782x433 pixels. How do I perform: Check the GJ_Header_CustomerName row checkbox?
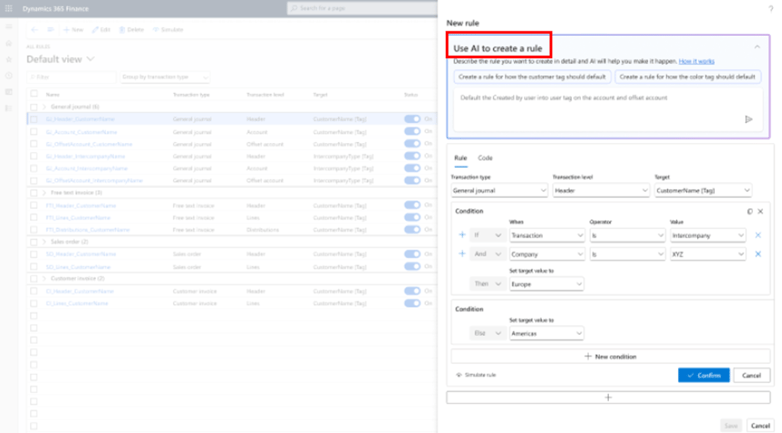click(x=34, y=119)
